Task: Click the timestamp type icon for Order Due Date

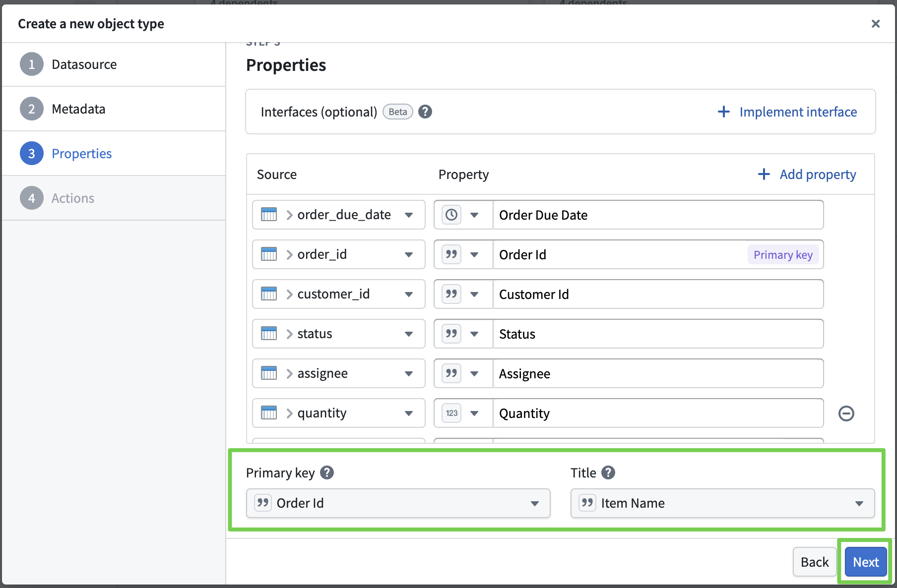Action: point(451,215)
